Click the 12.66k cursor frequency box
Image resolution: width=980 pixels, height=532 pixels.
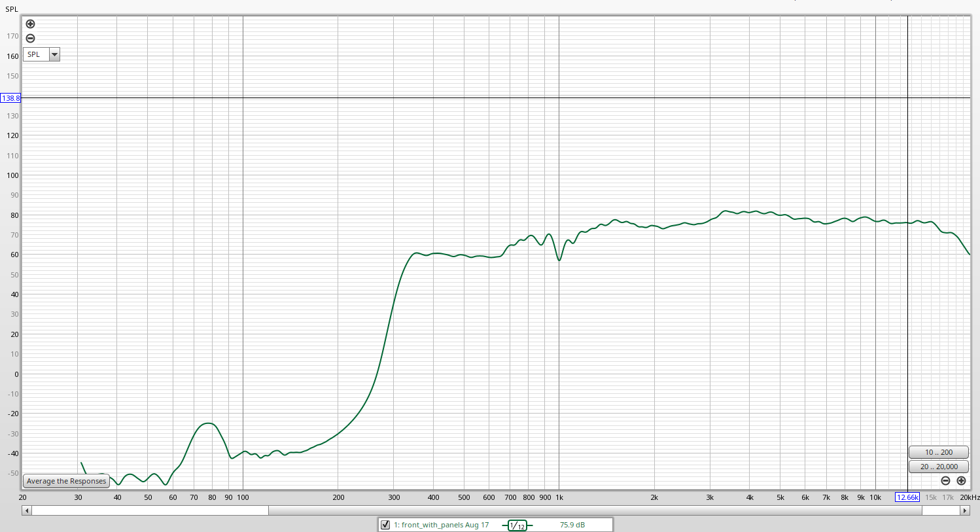tap(907, 497)
